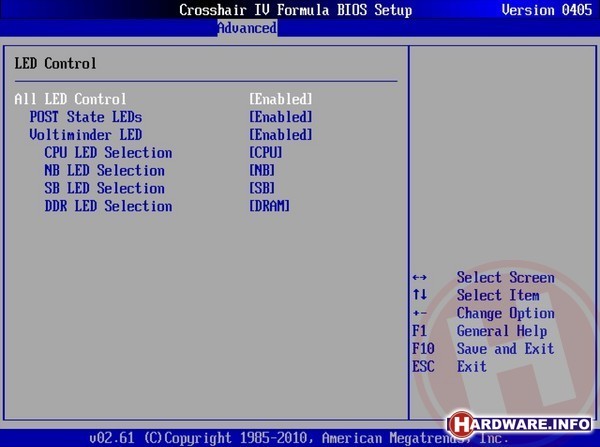Click the Select Screen help text
600x447 pixels.
coord(505,277)
